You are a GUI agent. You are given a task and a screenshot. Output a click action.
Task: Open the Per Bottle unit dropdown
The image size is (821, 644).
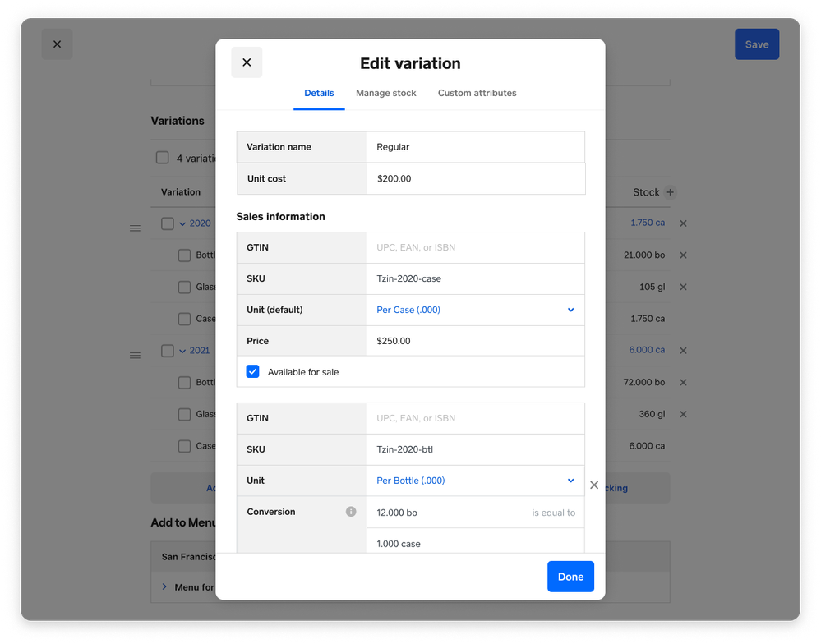click(x=475, y=481)
